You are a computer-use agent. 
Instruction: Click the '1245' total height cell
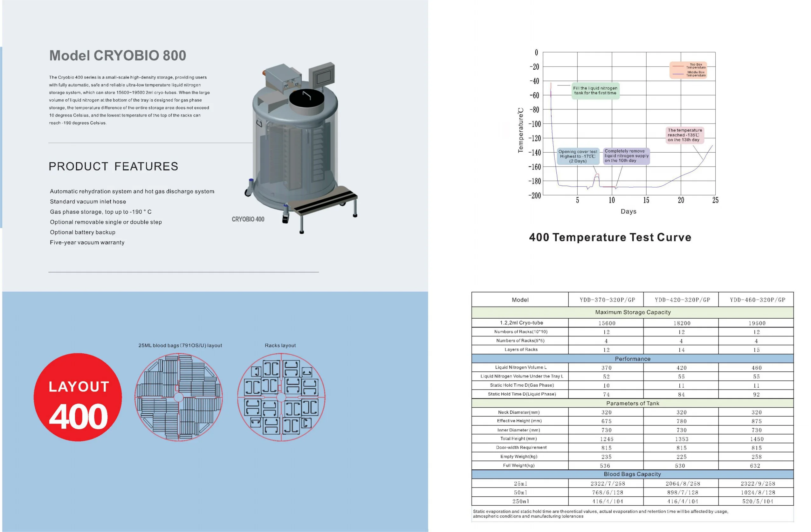pyautogui.click(x=607, y=439)
